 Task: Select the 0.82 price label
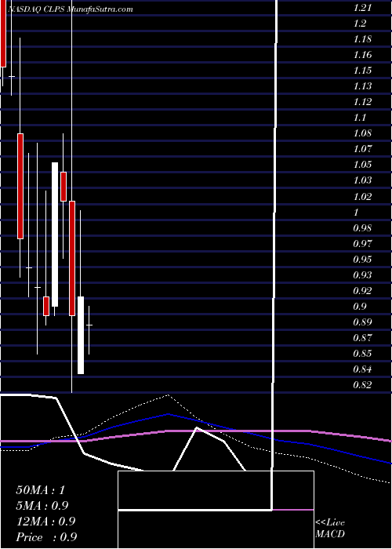[362, 385]
